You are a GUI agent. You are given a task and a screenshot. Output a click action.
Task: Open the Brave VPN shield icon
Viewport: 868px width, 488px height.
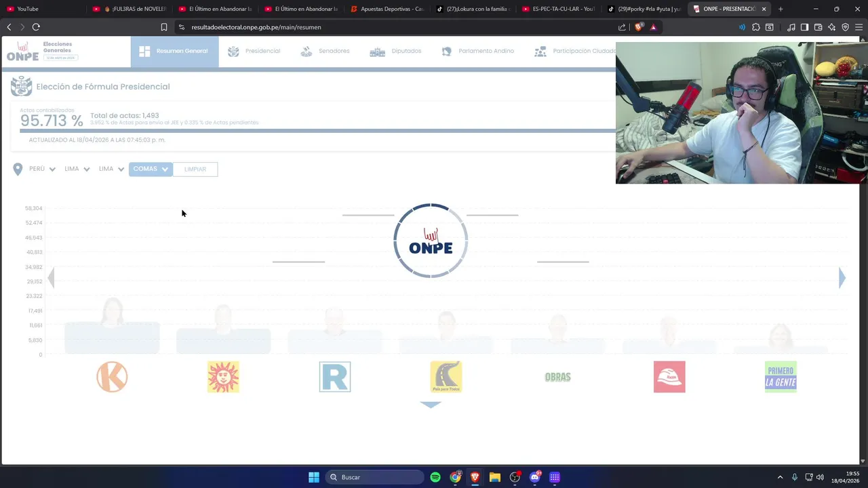click(x=845, y=27)
